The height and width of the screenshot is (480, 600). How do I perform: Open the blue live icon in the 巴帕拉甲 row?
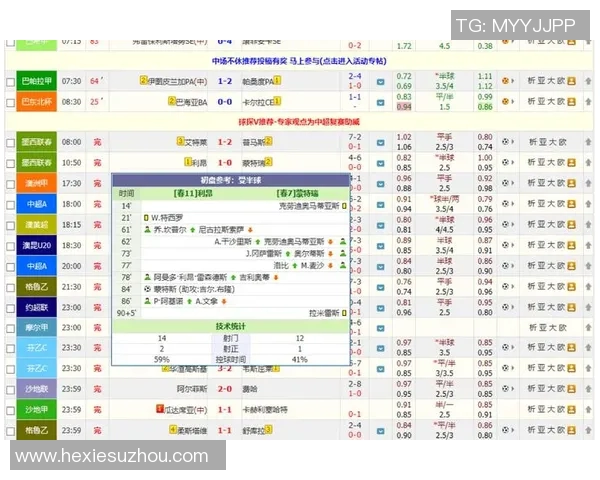click(x=380, y=82)
